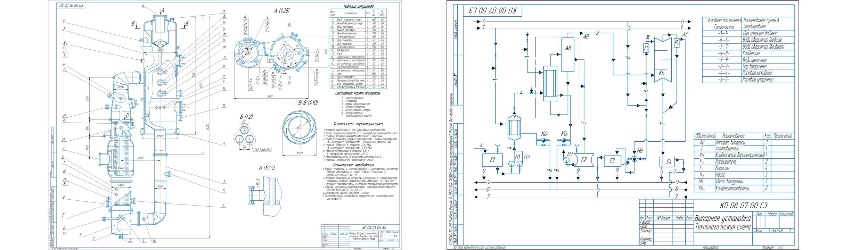
Task: Select the 'ø900' dimension of section В-В
Action: [x=299, y=153]
